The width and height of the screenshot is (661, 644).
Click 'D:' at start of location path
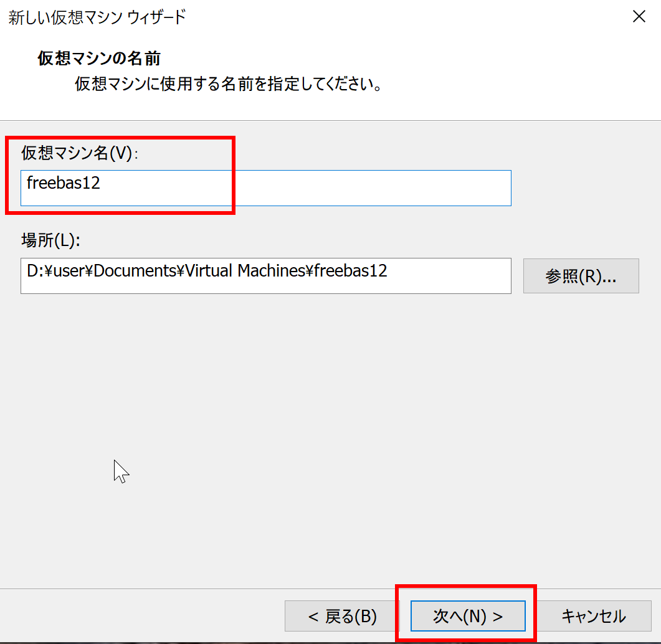(34, 271)
